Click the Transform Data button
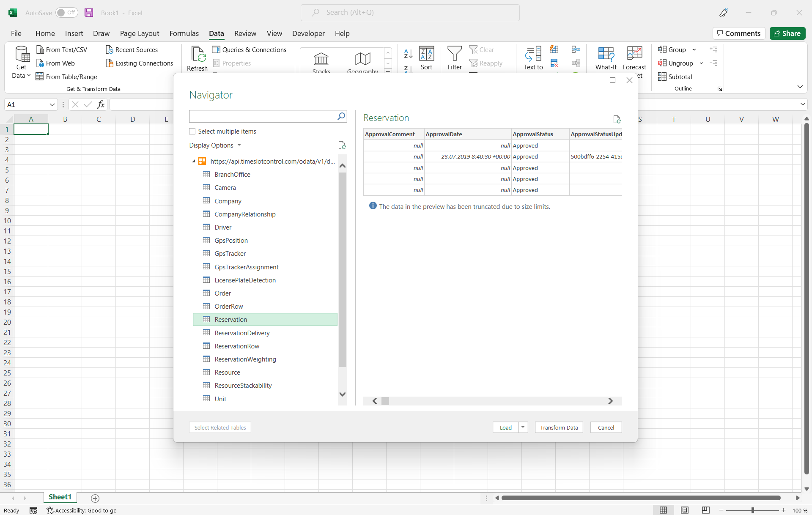This screenshot has width=812, height=515. pyautogui.click(x=559, y=427)
